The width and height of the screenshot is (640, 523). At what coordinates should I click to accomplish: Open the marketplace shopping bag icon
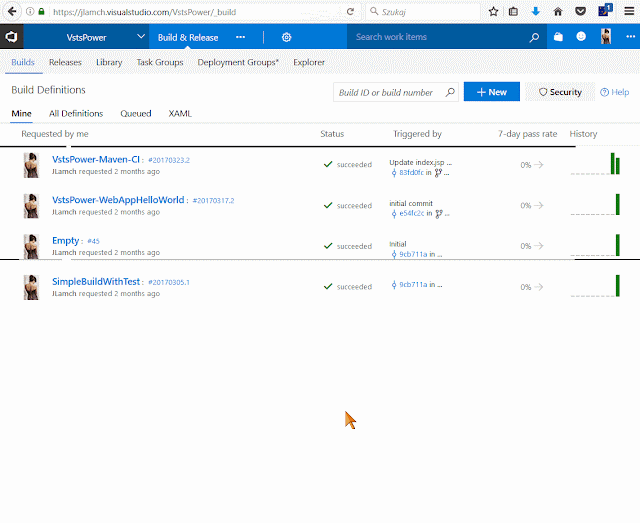(558, 37)
